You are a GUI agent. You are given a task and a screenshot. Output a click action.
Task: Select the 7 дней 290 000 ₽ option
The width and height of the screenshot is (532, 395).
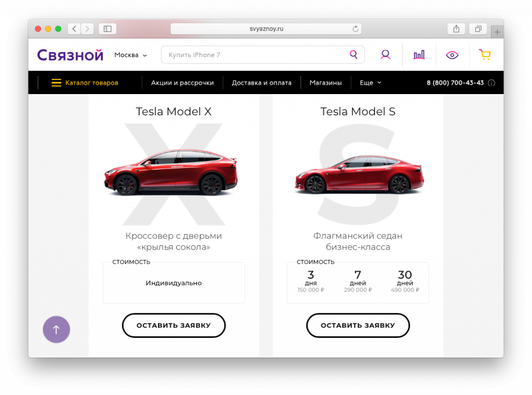pos(358,281)
